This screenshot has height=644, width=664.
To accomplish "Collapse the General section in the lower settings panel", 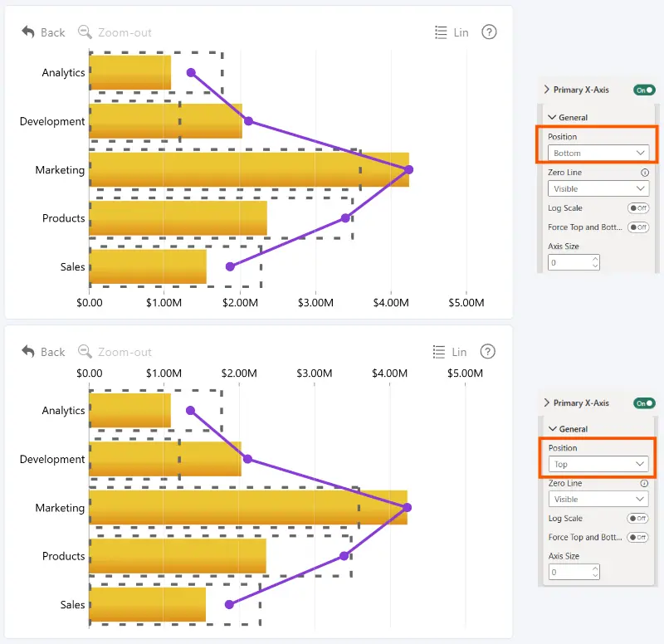I will (552, 429).
